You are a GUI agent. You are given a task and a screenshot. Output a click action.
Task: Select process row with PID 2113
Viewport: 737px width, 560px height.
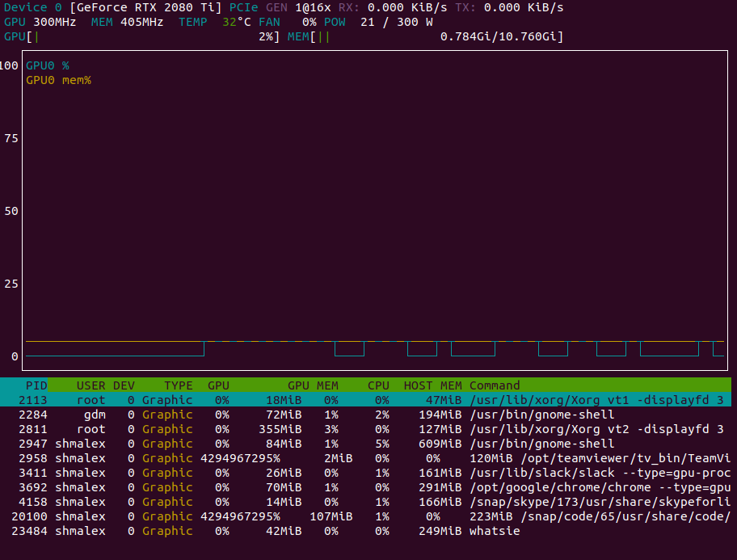[x=366, y=400]
